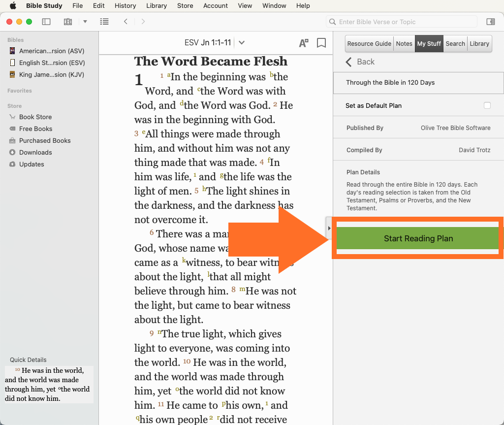The image size is (504, 425).
Task: Collapse the side panel with divider arrow
Action: 329,228
